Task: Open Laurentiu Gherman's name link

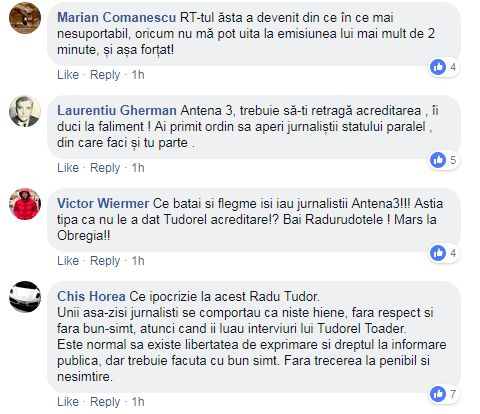Action: pyautogui.click(x=117, y=111)
